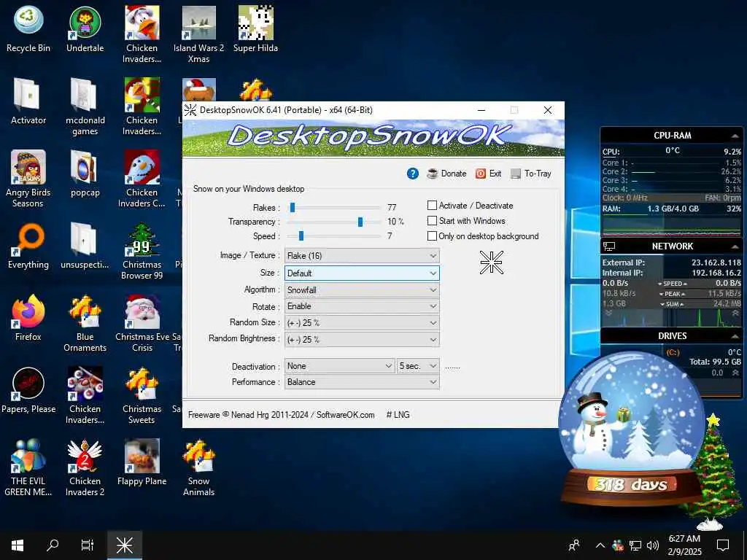Screen dimensions: 747x560
Task: Collapse the CPU-RAM gadget panel
Action: click(x=735, y=136)
